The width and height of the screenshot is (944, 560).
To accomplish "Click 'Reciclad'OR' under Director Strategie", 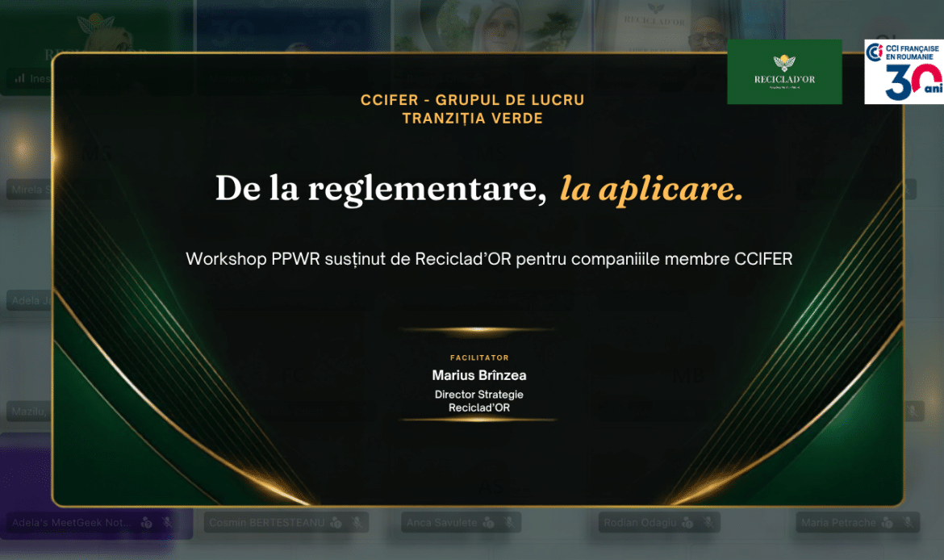I will click(479, 407).
